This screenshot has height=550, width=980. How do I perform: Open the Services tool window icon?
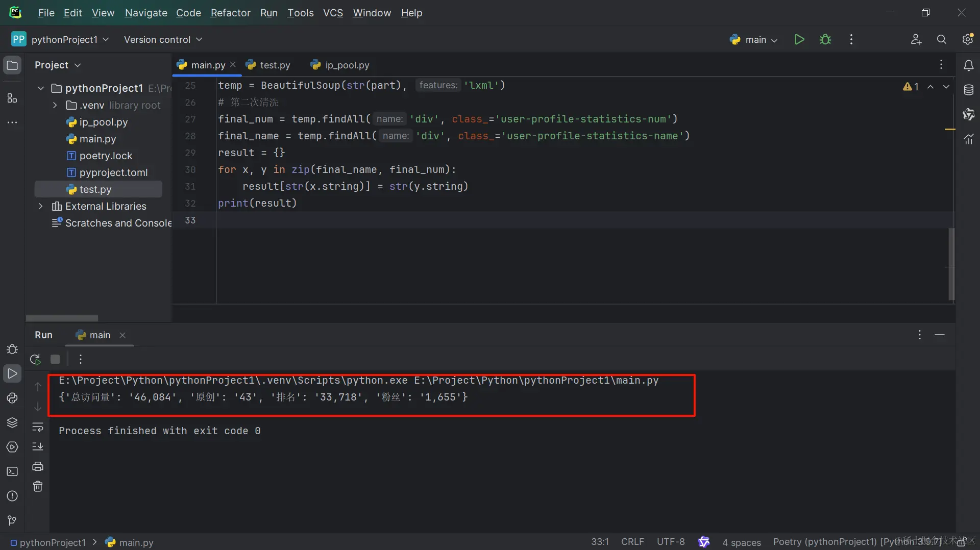12,447
